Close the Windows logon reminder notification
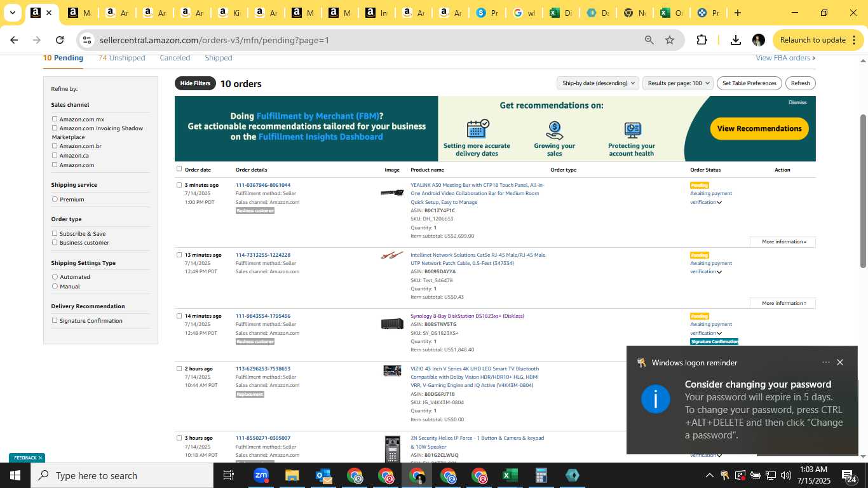 click(840, 362)
